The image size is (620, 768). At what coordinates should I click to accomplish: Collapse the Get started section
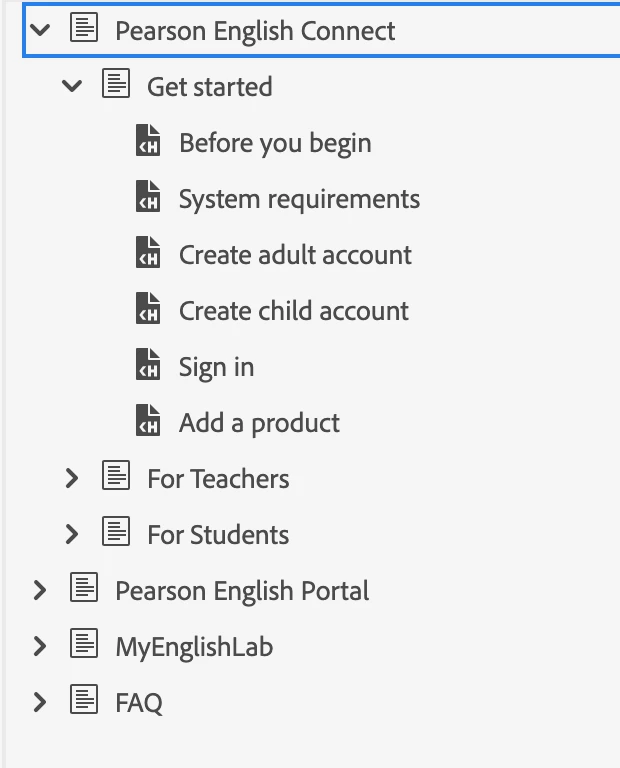(72, 87)
